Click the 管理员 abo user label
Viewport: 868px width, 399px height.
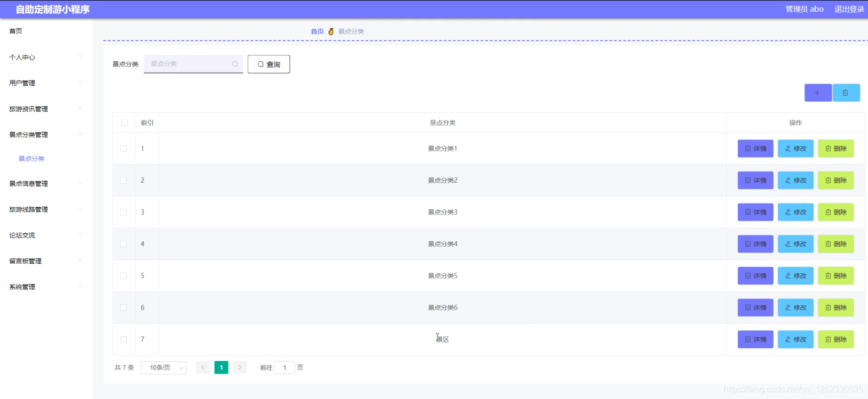[805, 9]
